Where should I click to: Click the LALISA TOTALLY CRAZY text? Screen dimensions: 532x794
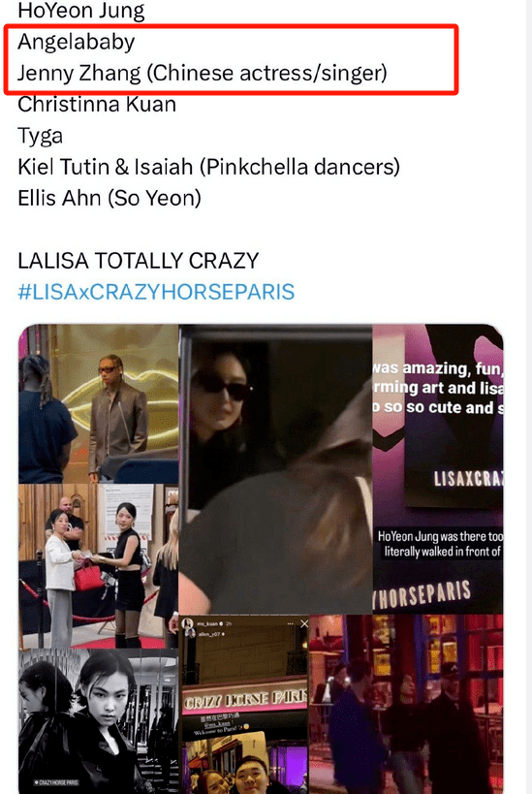coord(139,261)
